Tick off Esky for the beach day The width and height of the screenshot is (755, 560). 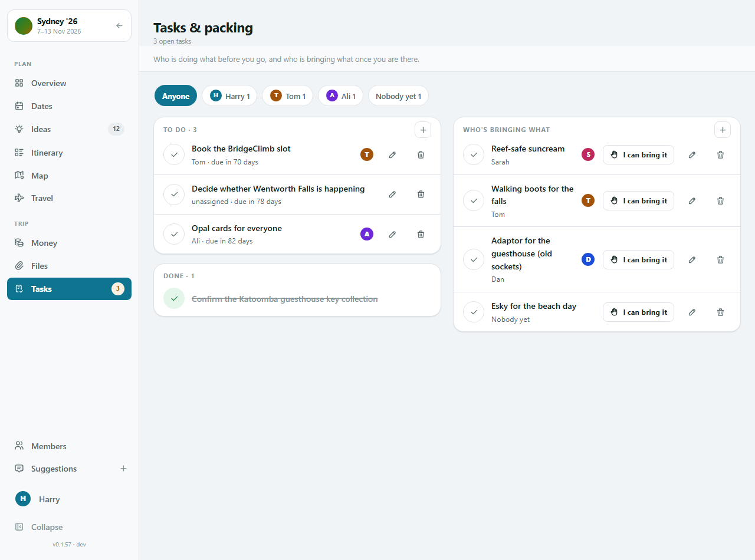[474, 312]
